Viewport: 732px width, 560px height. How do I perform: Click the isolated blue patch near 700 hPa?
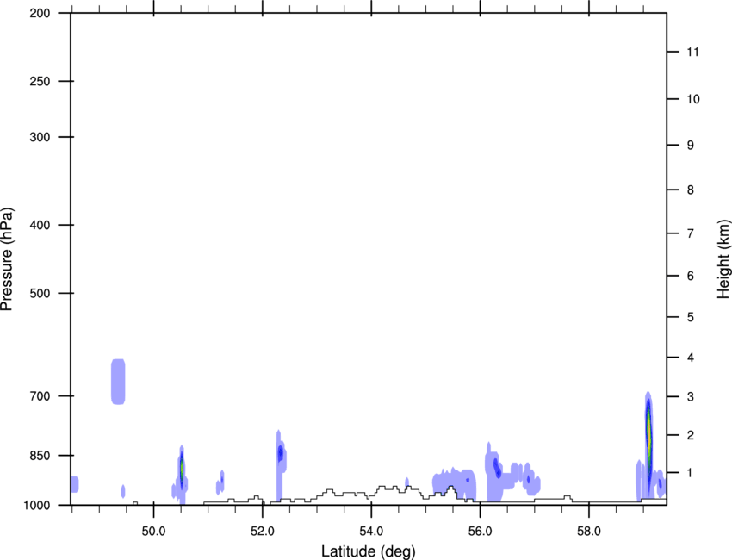pos(118,382)
